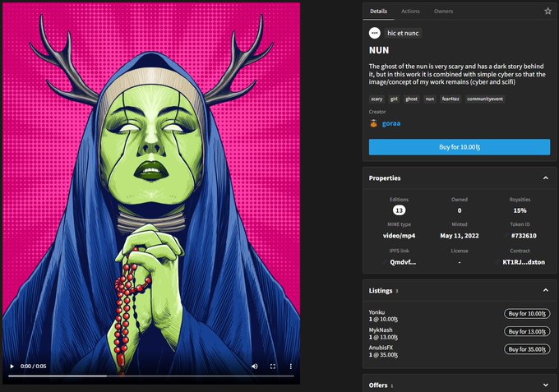Click the NUN title text

pyautogui.click(x=379, y=50)
